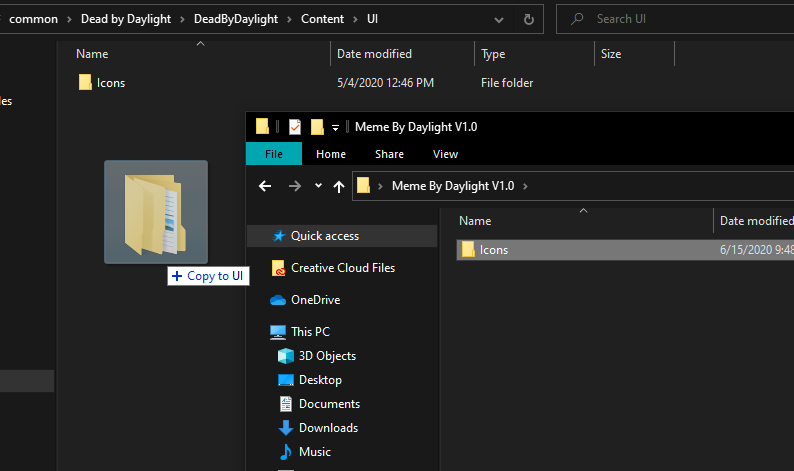Select the Icons folder in Meme By Daylight window

[x=625, y=250]
